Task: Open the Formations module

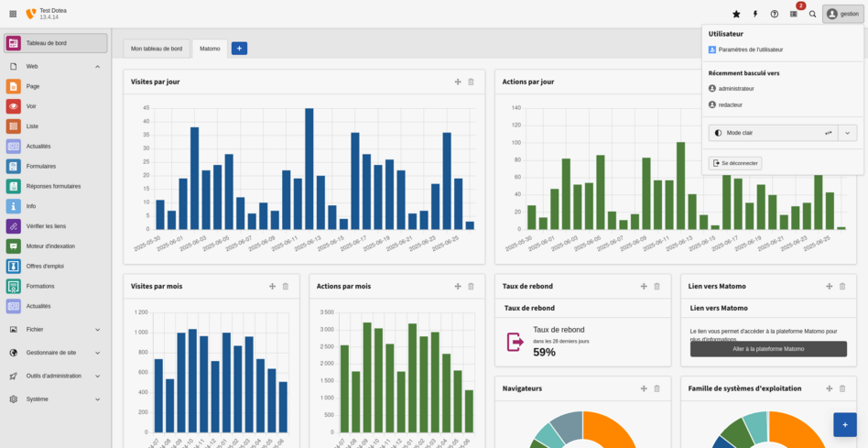Action: pyautogui.click(x=55, y=286)
